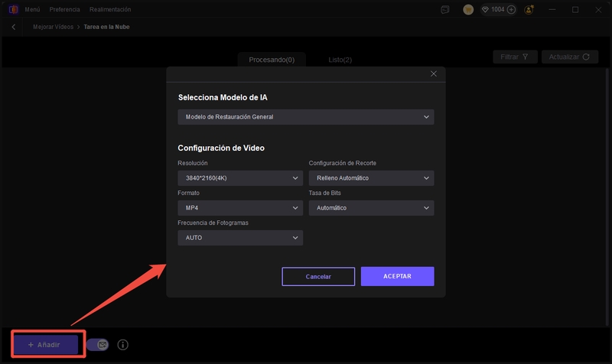Open the Formato MP4 dropdown
The width and height of the screenshot is (612, 364).
(240, 208)
